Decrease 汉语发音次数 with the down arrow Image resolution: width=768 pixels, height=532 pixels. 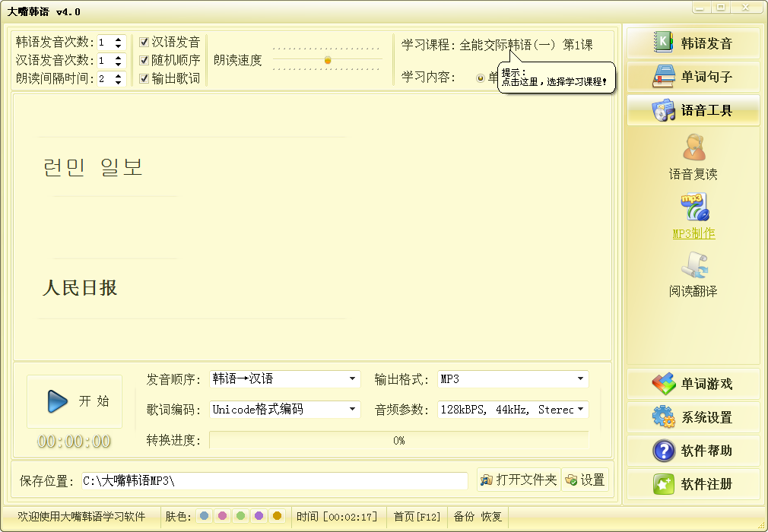[118, 64]
